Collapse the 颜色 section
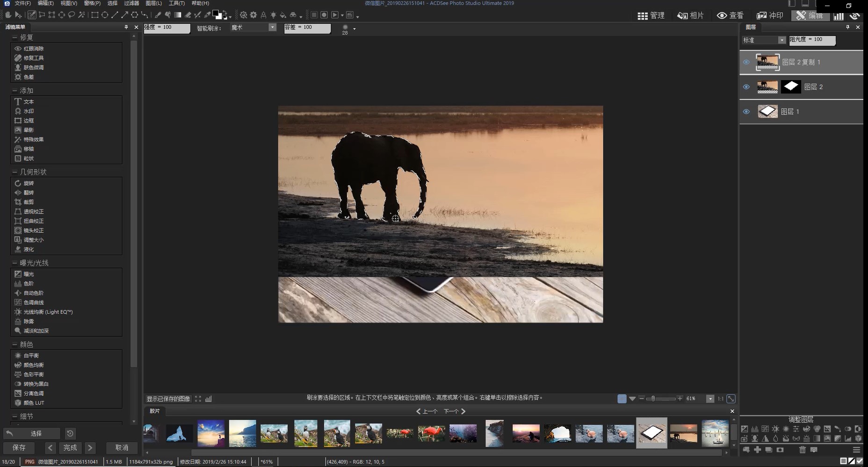The image size is (868, 467). [x=14, y=345]
